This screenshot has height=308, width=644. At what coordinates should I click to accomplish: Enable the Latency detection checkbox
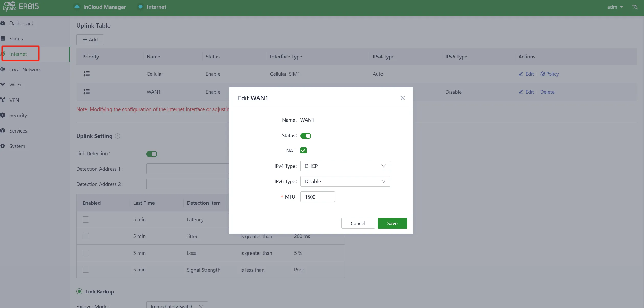(x=86, y=219)
